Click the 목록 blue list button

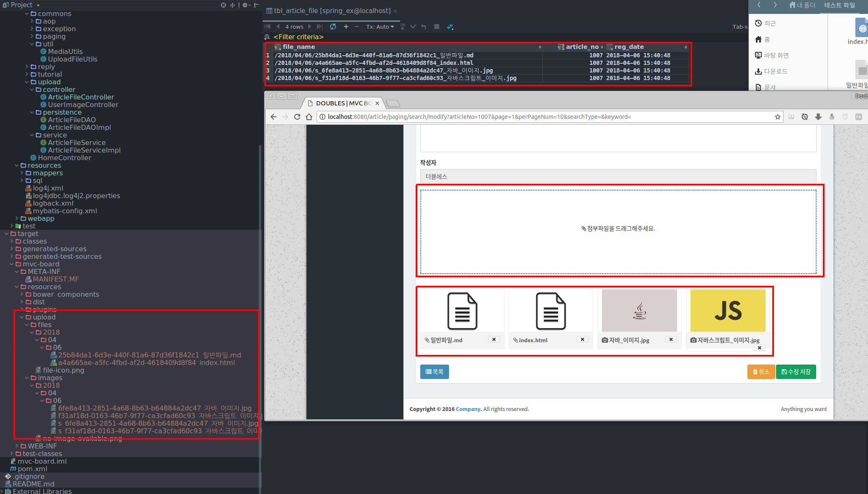tap(434, 372)
